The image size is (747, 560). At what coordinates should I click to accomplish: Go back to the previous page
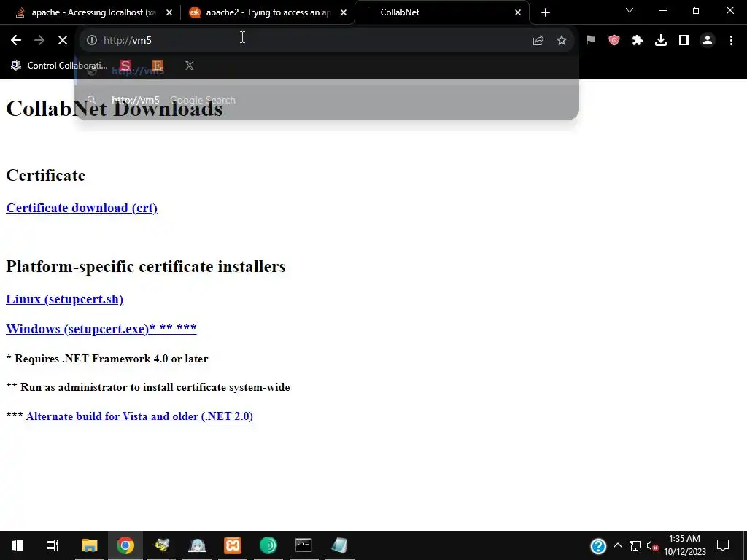(x=16, y=41)
